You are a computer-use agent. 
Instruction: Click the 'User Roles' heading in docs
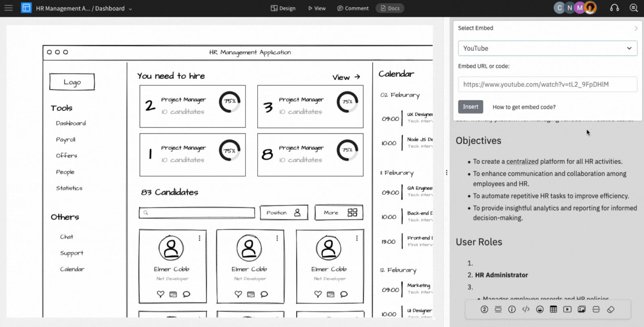coord(479,242)
